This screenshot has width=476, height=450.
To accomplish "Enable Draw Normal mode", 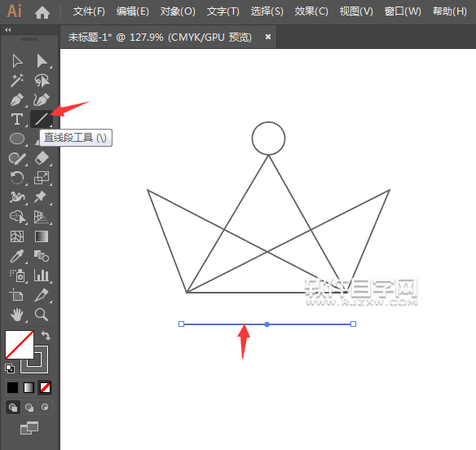I will click(x=13, y=407).
